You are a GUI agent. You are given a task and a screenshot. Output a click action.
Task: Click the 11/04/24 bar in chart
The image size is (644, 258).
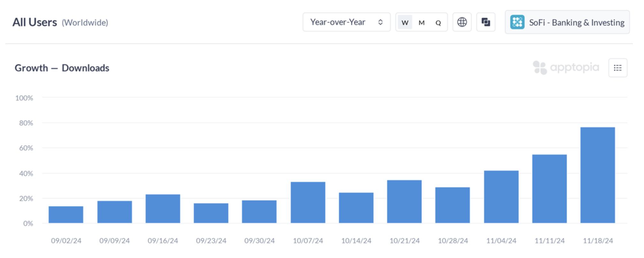click(x=501, y=197)
